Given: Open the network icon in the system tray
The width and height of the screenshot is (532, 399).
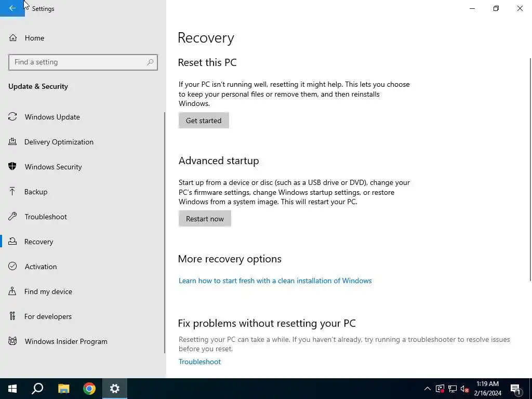Looking at the screenshot, I should coord(453,389).
